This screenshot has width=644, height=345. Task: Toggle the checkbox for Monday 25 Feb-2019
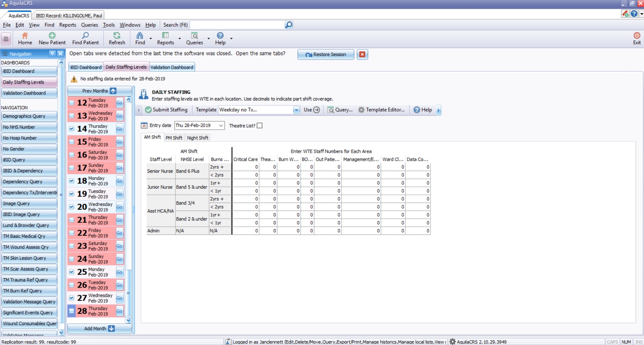click(72, 272)
